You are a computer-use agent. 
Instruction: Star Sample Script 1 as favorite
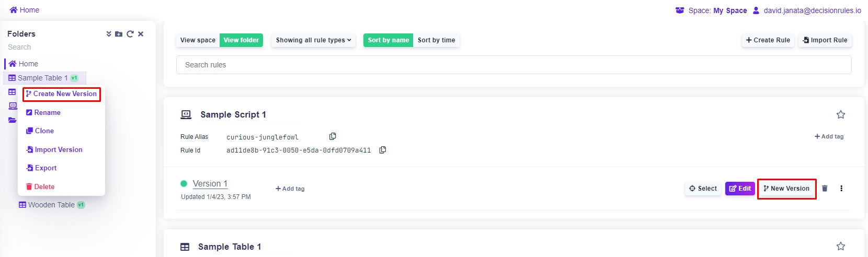841,114
